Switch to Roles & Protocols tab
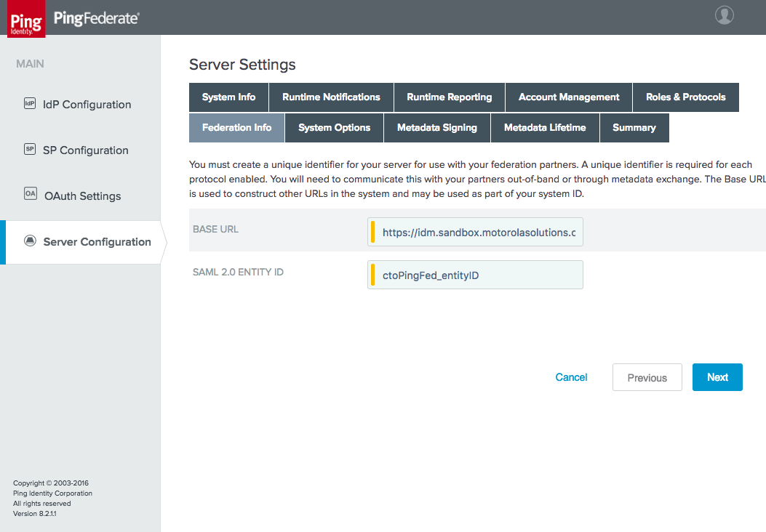766x532 pixels. tap(686, 97)
